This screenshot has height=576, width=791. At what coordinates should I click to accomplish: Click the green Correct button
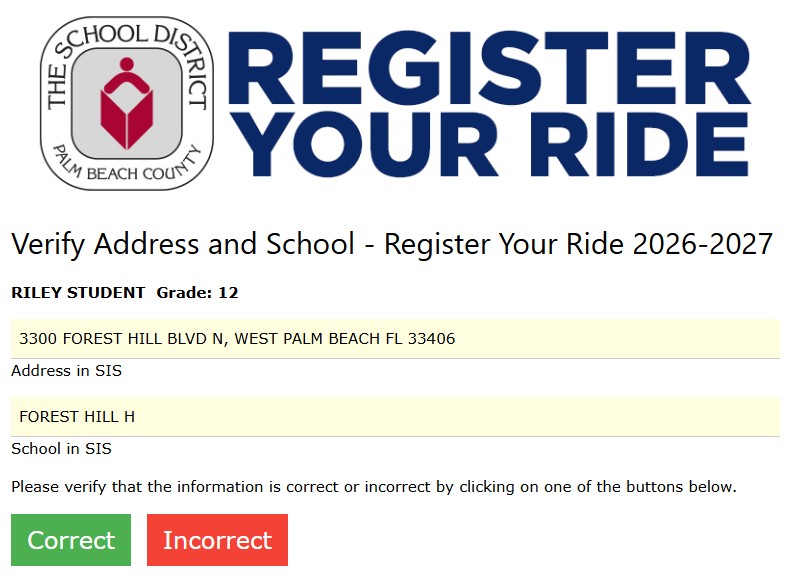pyautogui.click(x=71, y=540)
